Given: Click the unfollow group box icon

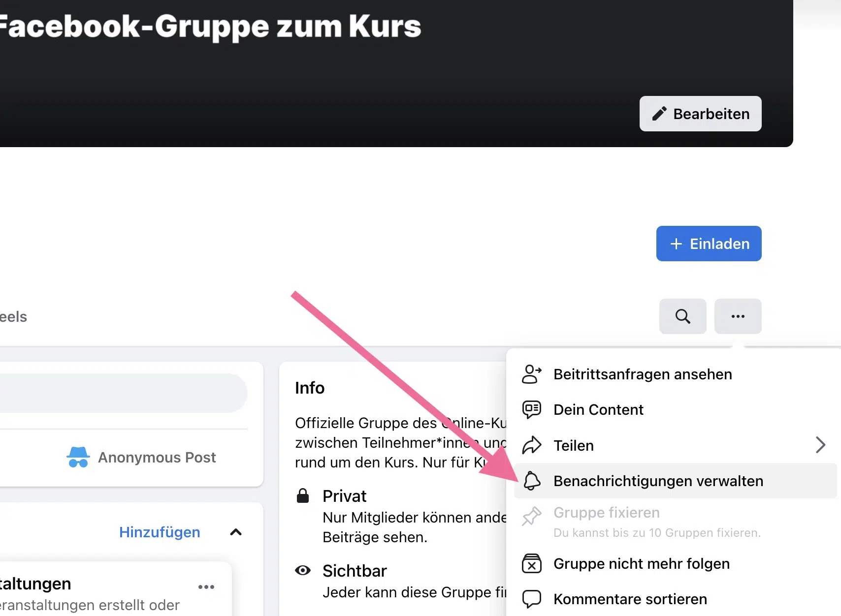Looking at the screenshot, I should (x=531, y=563).
